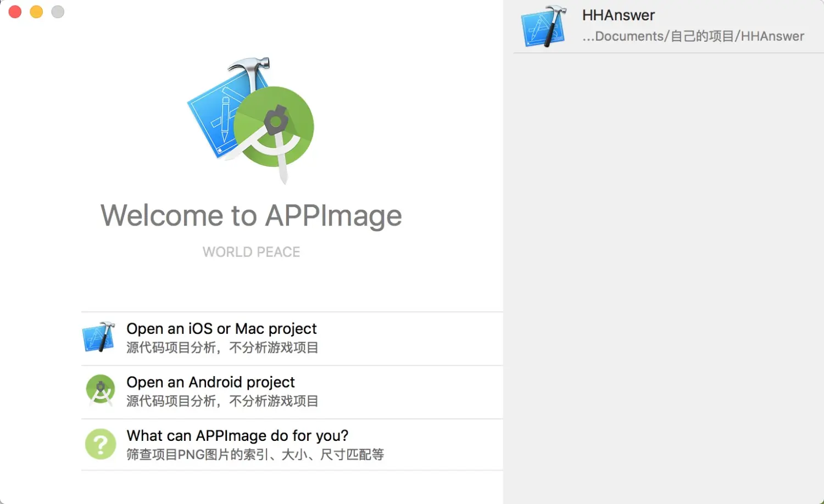
Task: Open the recent HHAnswer project
Action: tap(669, 26)
